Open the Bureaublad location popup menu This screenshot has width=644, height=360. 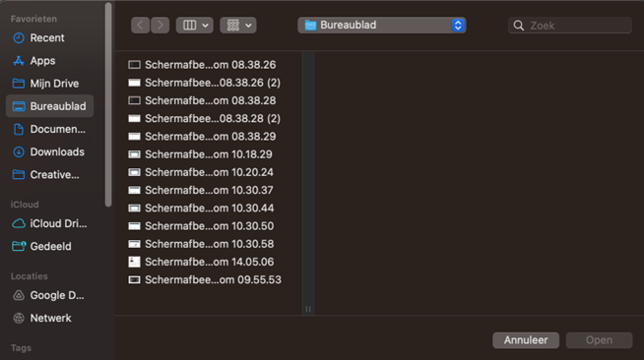tap(381, 25)
